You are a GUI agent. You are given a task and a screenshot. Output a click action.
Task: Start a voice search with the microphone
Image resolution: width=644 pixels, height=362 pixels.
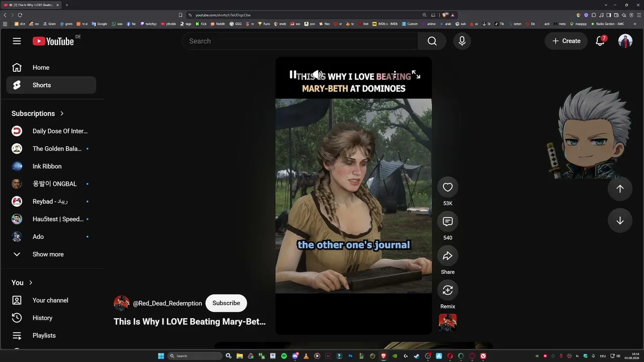[x=462, y=41]
